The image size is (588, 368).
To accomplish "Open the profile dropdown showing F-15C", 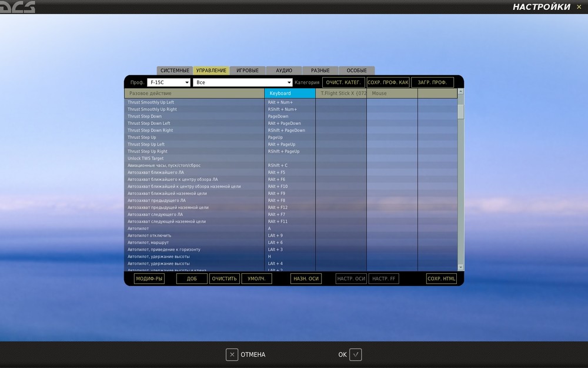I will 168,82.
